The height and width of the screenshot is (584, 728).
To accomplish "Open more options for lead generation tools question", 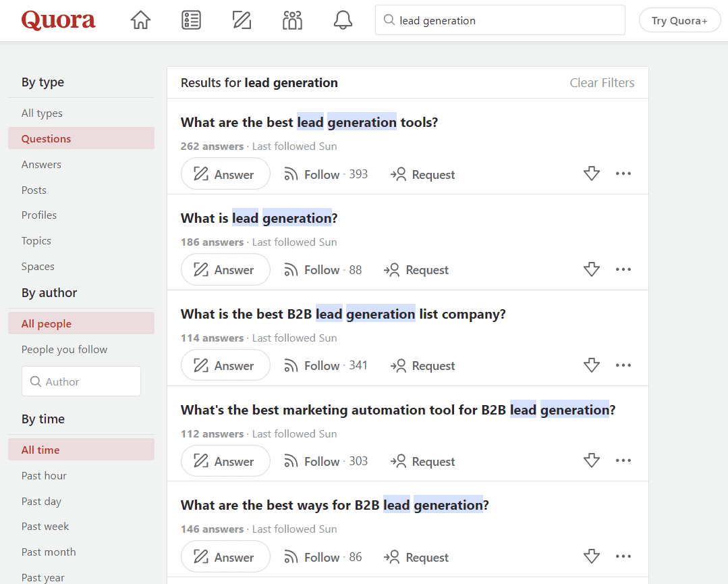I will pyautogui.click(x=623, y=174).
